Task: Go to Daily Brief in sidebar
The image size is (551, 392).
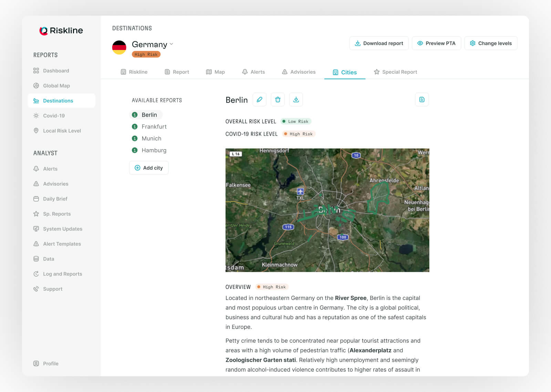Action: click(55, 199)
